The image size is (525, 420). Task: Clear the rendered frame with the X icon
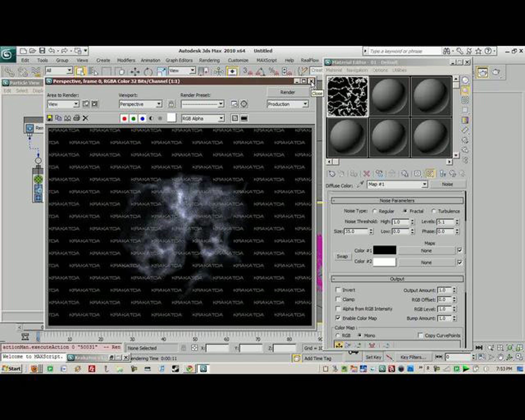pos(85,118)
